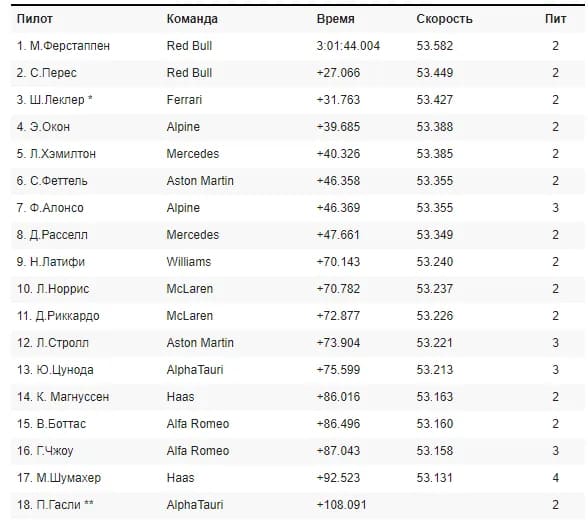Click pit stop count 4 for Шумахер
588x524 pixels.
pyautogui.click(x=555, y=478)
